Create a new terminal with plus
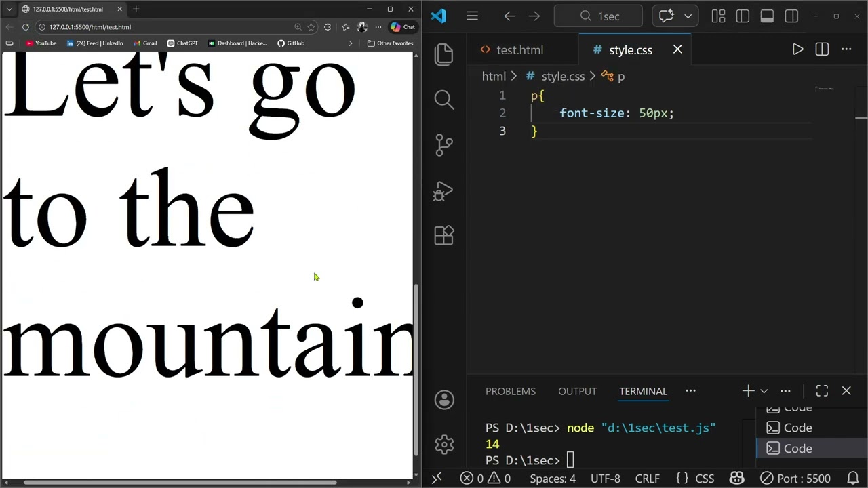Image resolution: width=868 pixels, height=488 pixels. [748, 391]
